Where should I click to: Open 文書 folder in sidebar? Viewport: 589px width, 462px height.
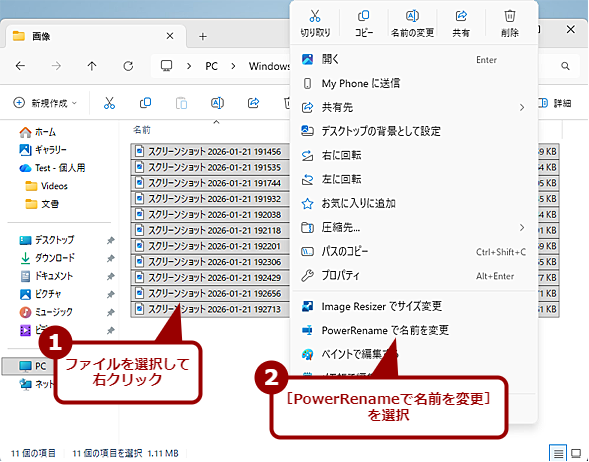click(42, 204)
